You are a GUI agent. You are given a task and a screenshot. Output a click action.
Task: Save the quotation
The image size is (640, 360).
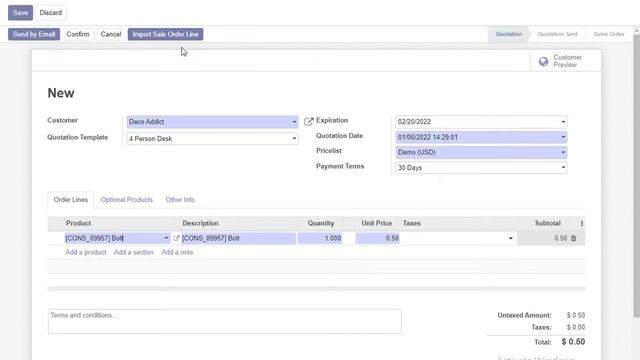click(x=20, y=13)
